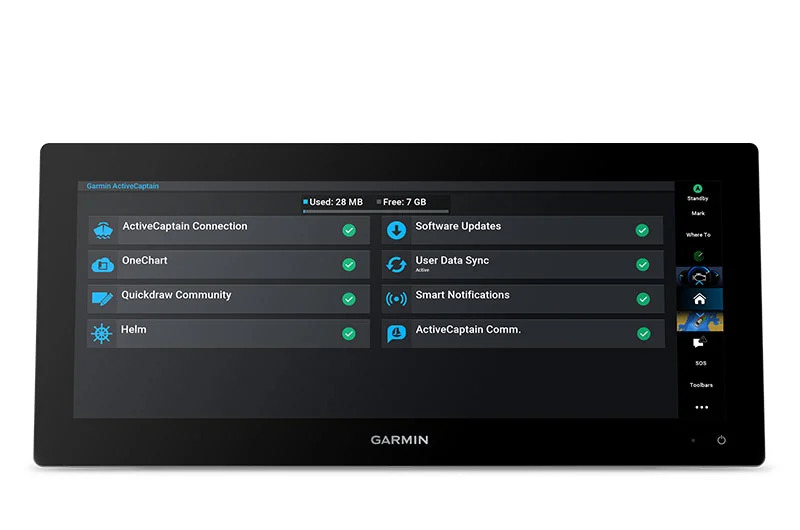Toggle the ActiveCaptain Connection green checkmark
The image size is (800, 530).
click(349, 230)
